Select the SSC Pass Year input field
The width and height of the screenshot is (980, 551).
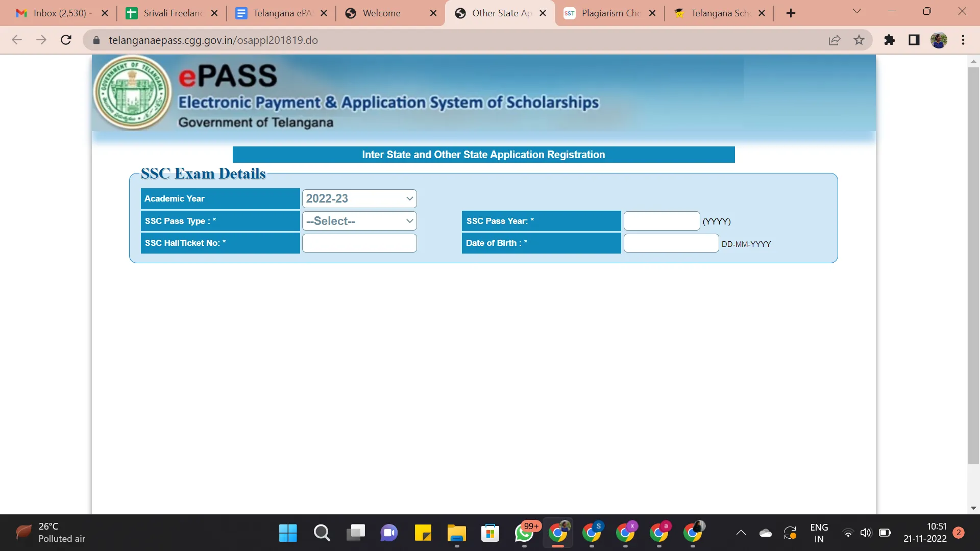661,221
